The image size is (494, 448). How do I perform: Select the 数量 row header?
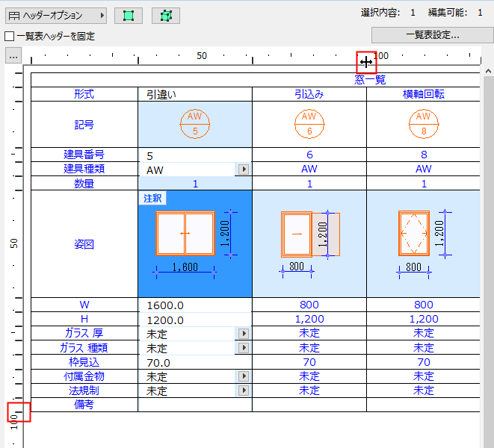tap(84, 183)
